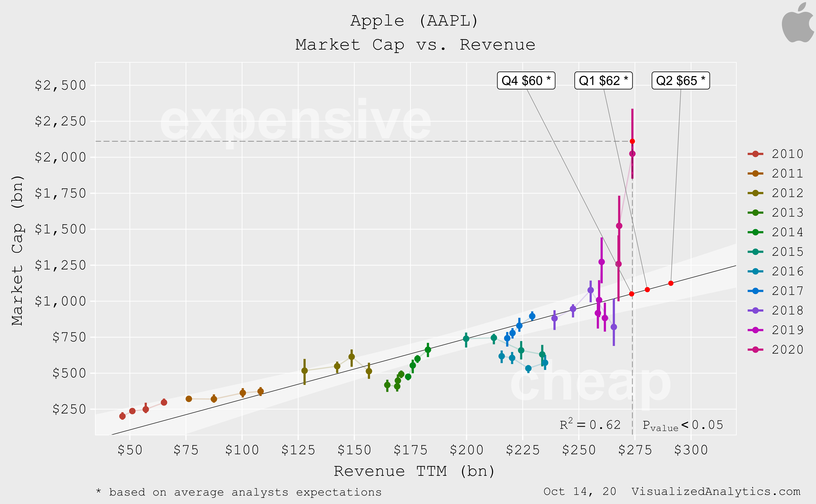Click the $300 revenue tick label

tap(691, 450)
